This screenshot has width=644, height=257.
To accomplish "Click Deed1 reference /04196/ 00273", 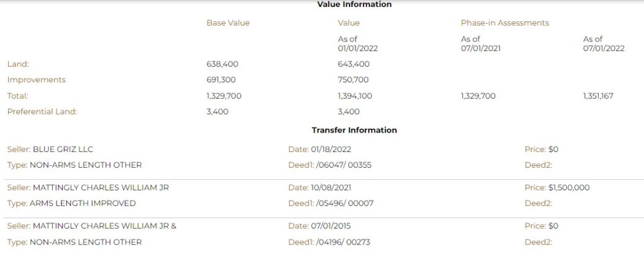I will tap(343, 242).
